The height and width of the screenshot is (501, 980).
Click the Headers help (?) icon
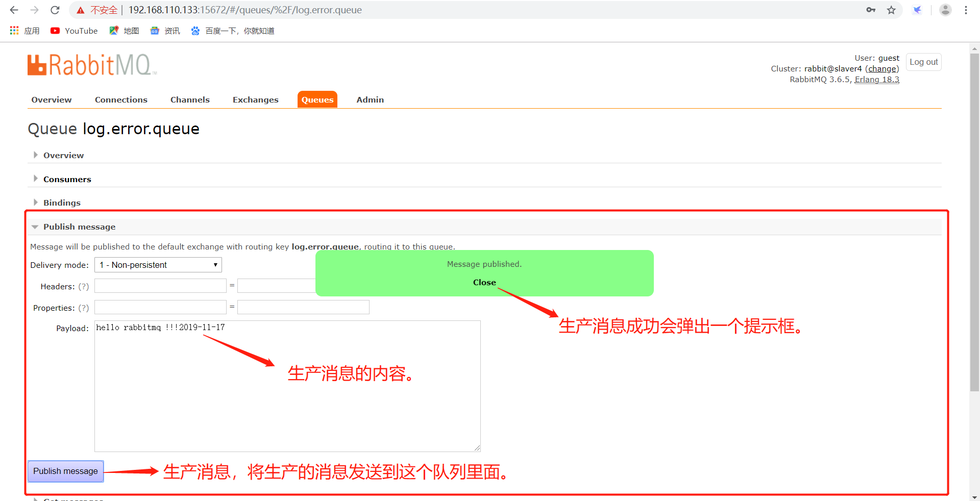pos(83,286)
